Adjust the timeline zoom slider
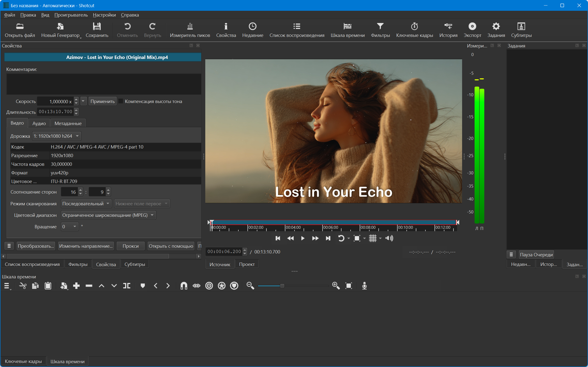588x367 pixels. coord(282,286)
